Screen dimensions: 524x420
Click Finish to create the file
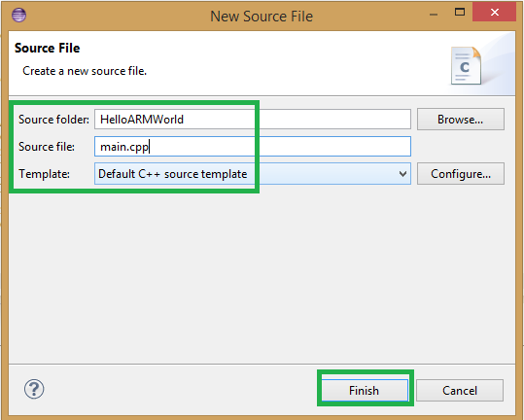(365, 390)
